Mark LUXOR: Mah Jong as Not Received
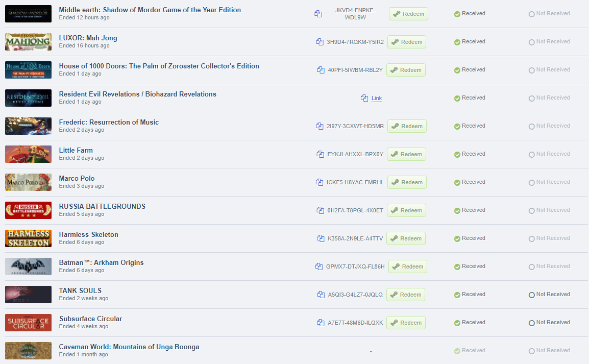Image resolution: width=589 pixels, height=364 pixels. (549, 42)
